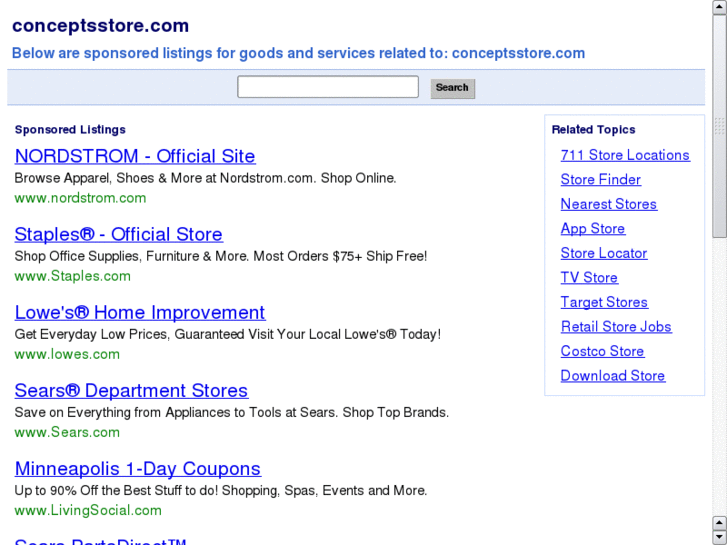The image size is (727, 545).
Task: Open 711 Store Locations related topic
Action: [625, 155]
